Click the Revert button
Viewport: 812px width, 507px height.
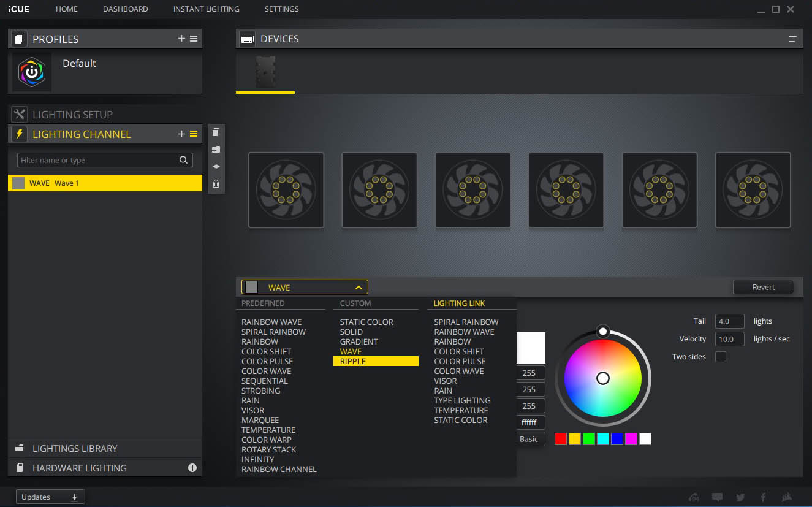click(x=763, y=287)
